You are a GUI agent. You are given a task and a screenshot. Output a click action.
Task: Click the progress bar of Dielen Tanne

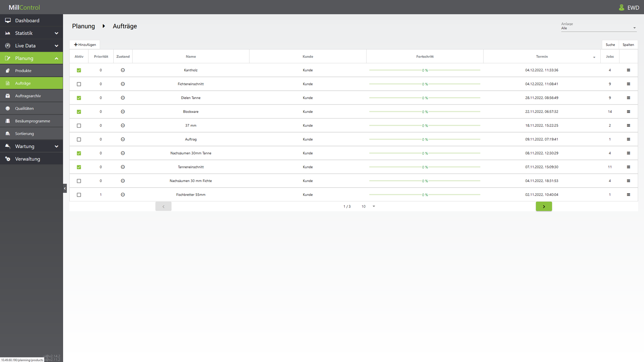[425, 98]
